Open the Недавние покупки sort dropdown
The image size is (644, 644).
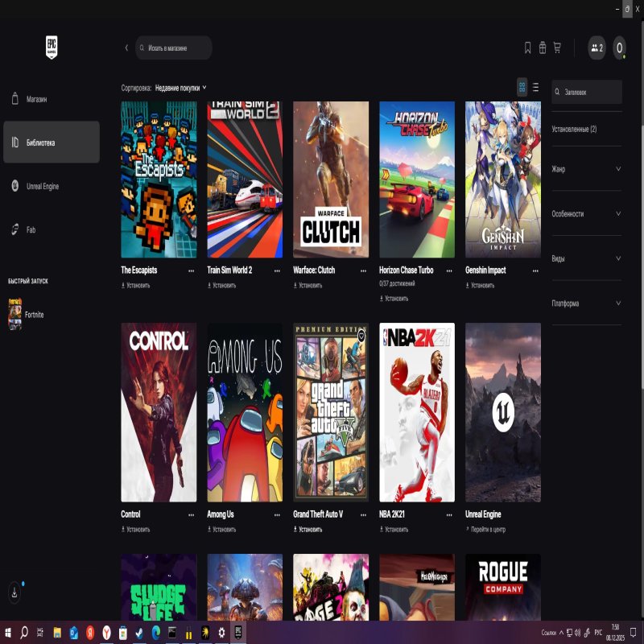180,88
